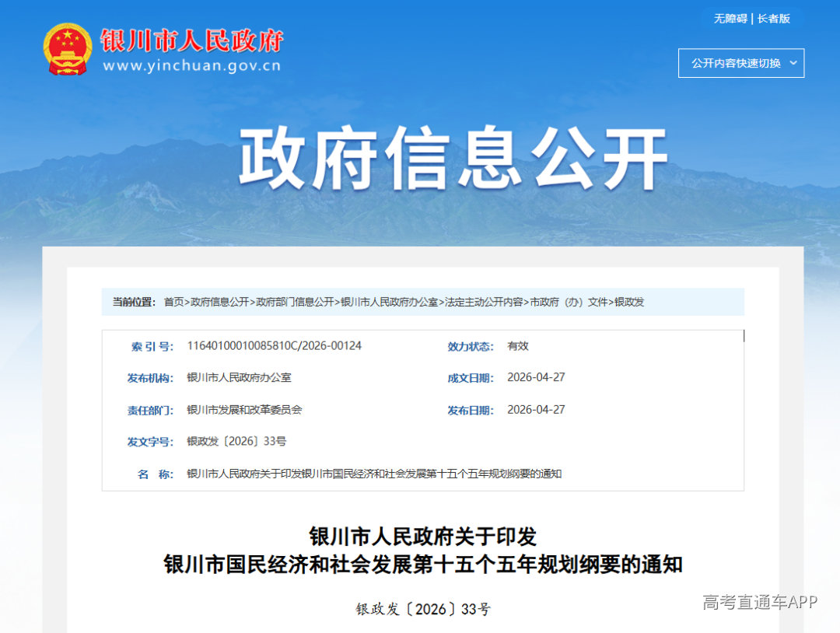Screen dimensions: 840x633
Task: Click the headline line ending 规划纲要的通知
Action: coord(423,565)
